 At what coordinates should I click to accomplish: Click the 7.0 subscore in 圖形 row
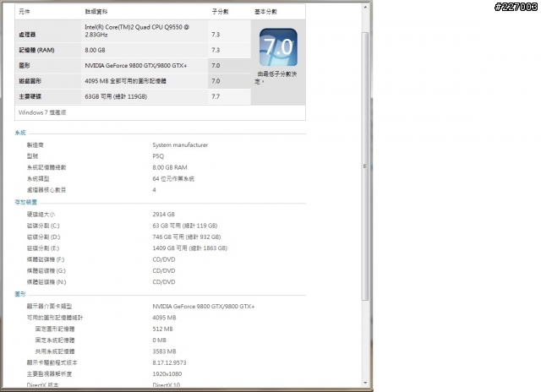pyautogui.click(x=216, y=66)
